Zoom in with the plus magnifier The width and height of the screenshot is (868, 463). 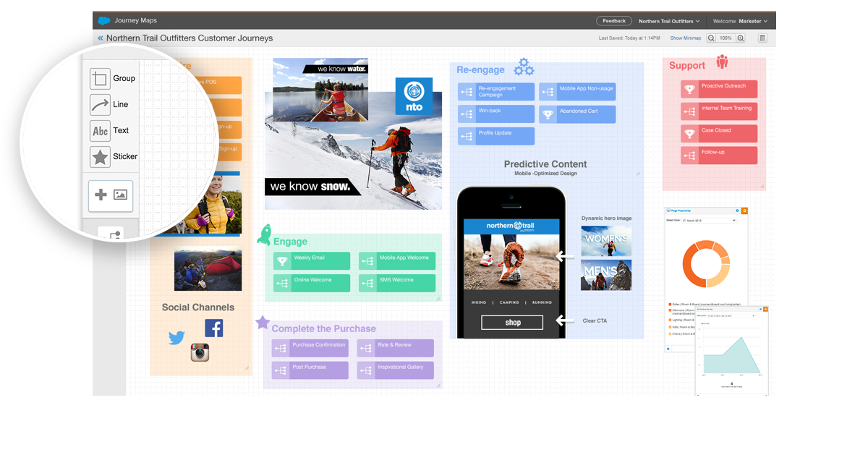coord(741,38)
